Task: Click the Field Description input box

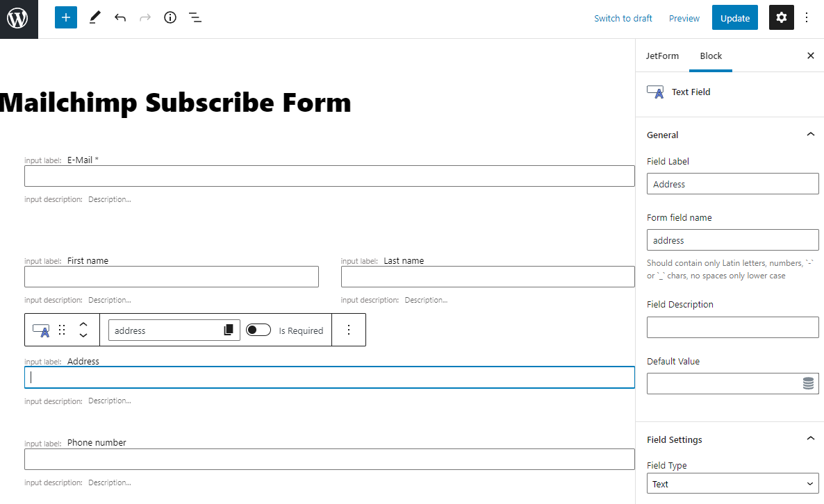Action: click(732, 328)
